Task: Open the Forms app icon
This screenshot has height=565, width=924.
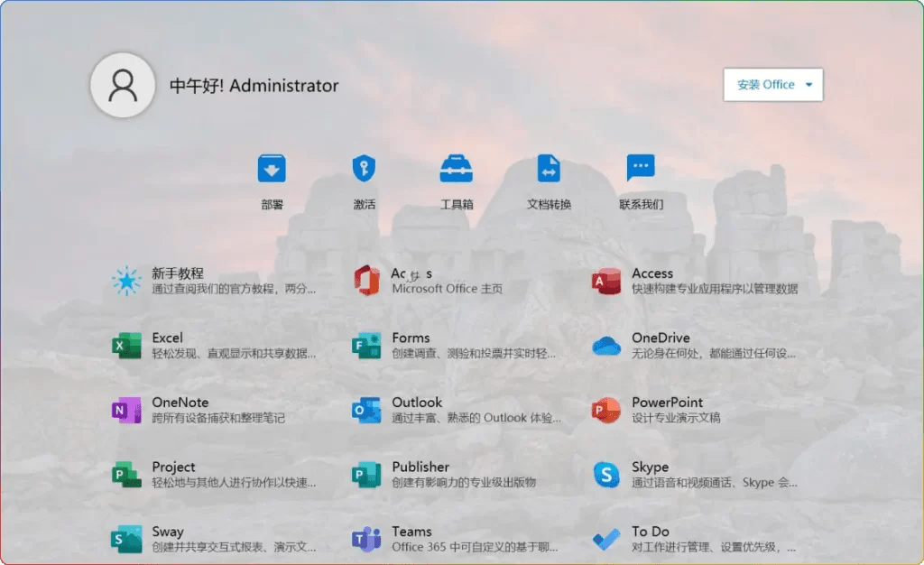Action: coord(365,346)
